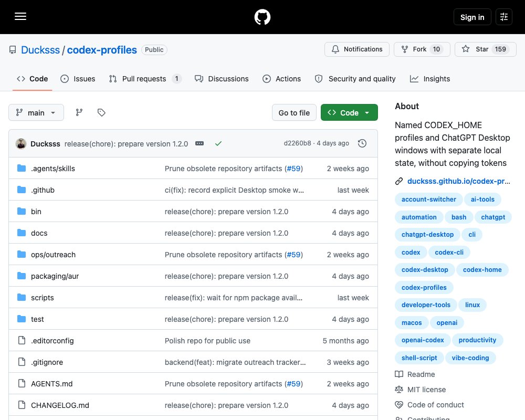This screenshot has height=420, width=525.
Task: Open the Code of conduct link
Action: [x=435, y=405]
